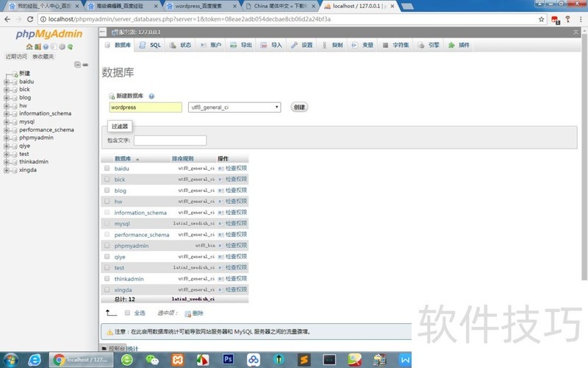Open the 插件 plugins tab
Screen dimensions: 588x368
(x=459, y=45)
